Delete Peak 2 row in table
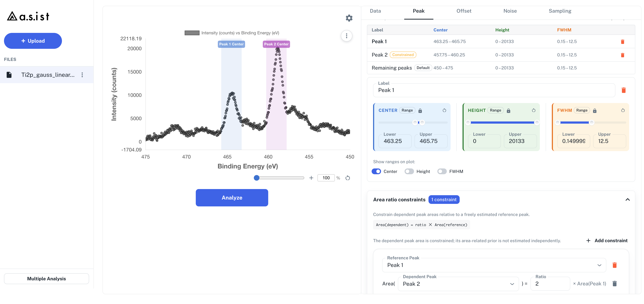 (x=622, y=55)
